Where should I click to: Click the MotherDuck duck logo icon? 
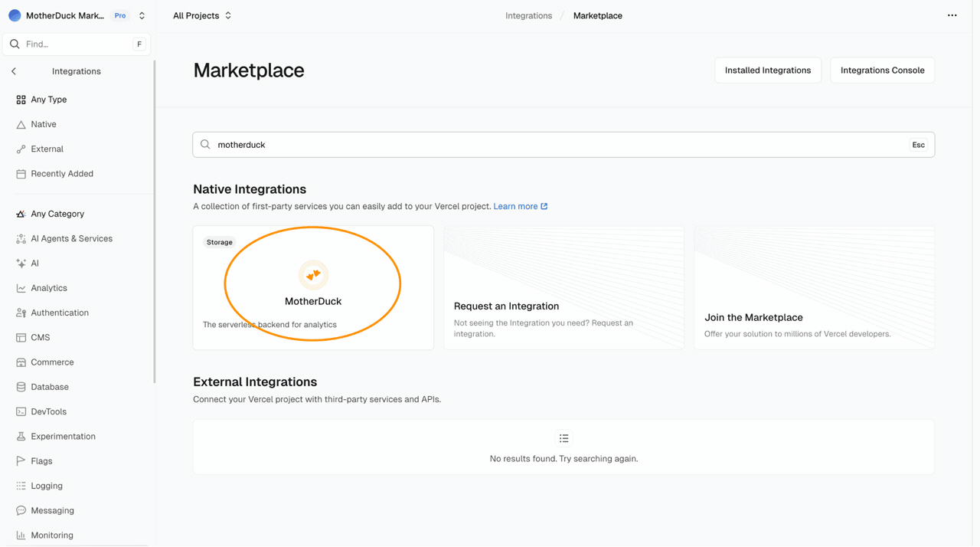click(x=313, y=273)
